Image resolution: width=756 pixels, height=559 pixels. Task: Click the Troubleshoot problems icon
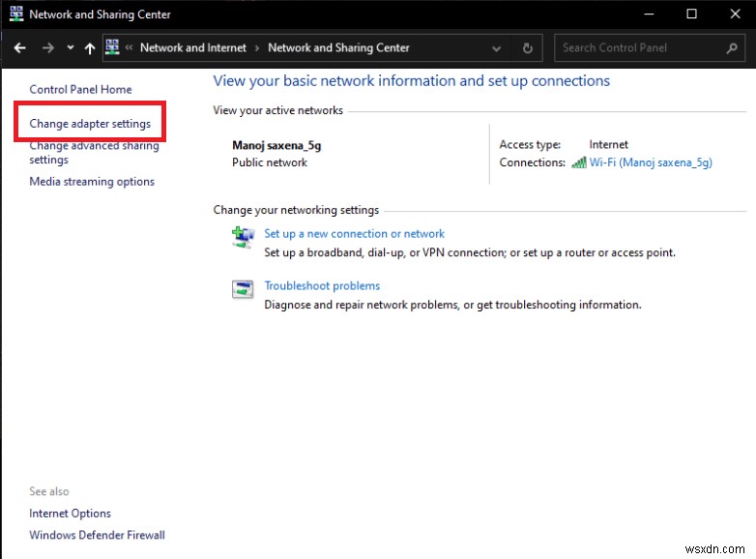242,288
